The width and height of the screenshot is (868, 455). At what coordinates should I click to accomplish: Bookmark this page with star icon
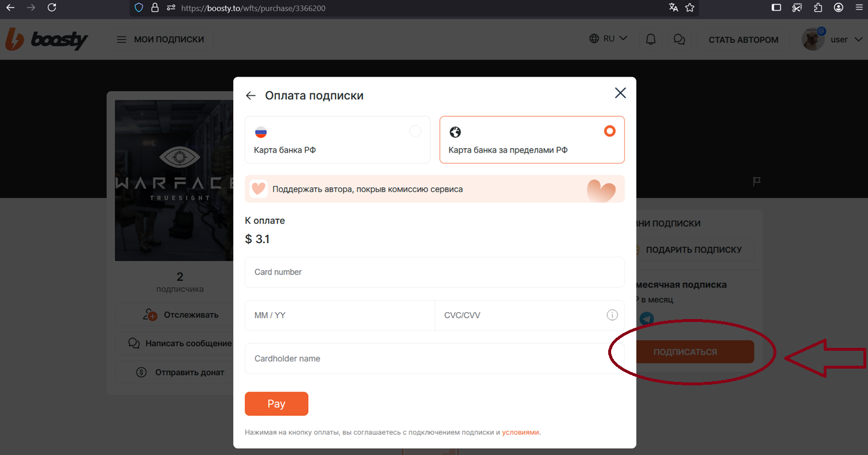pyautogui.click(x=689, y=7)
